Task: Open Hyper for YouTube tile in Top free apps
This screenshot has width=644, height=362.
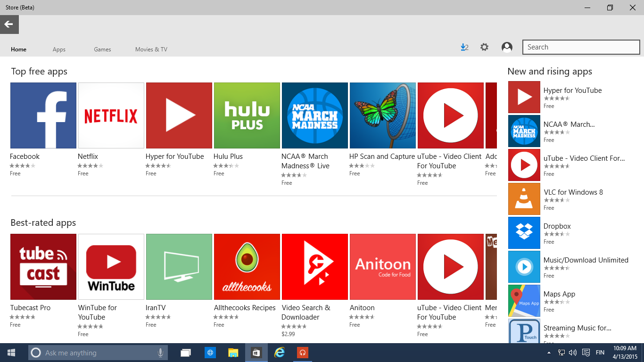Action: click(x=179, y=115)
